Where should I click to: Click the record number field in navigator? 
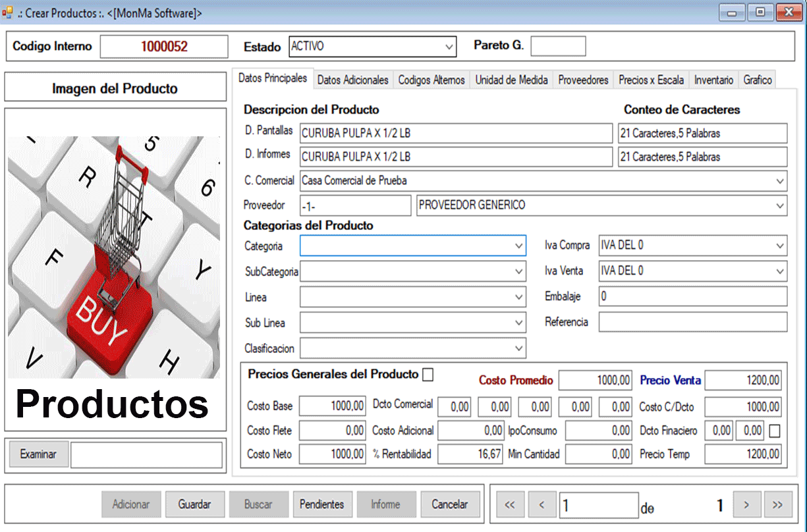click(x=599, y=505)
